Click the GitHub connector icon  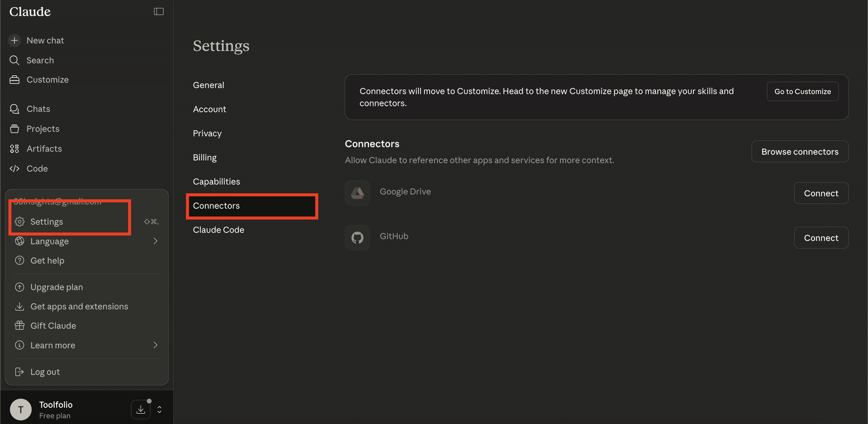(x=357, y=238)
